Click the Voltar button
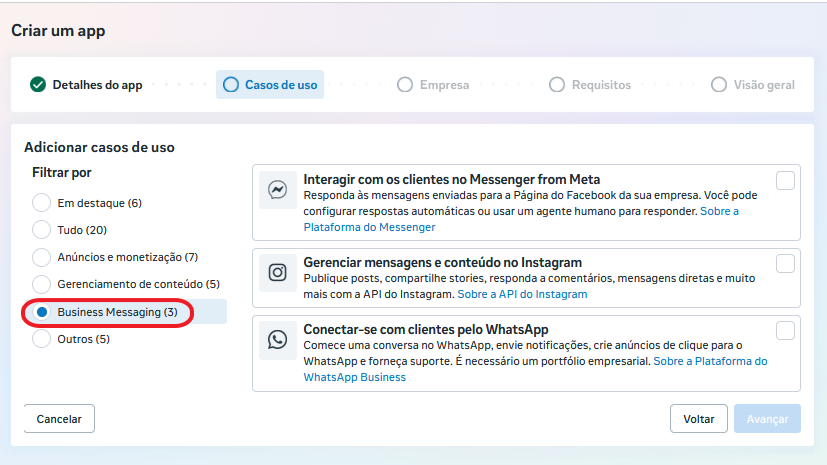This screenshot has height=465, width=827. coord(699,419)
